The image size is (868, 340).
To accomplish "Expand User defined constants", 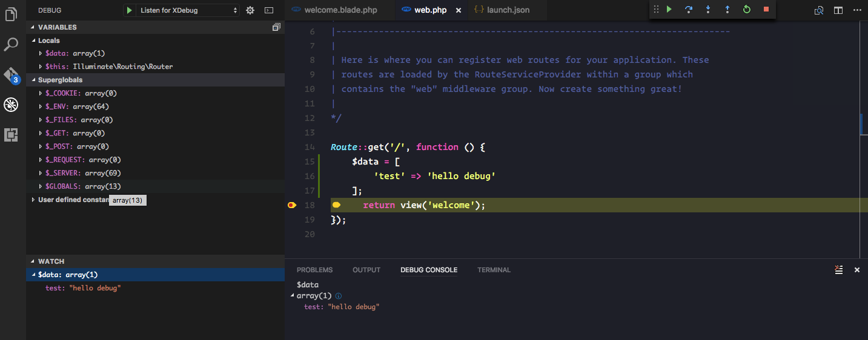I will [33, 200].
